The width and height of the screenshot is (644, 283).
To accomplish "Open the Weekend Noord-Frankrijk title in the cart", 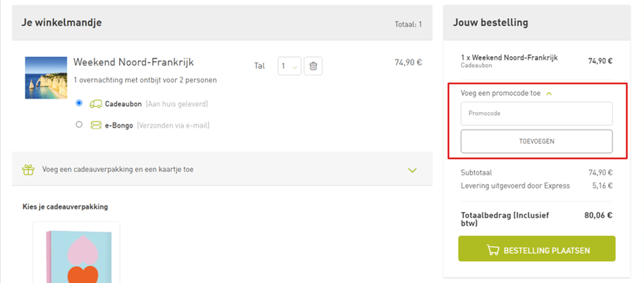I will [133, 63].
